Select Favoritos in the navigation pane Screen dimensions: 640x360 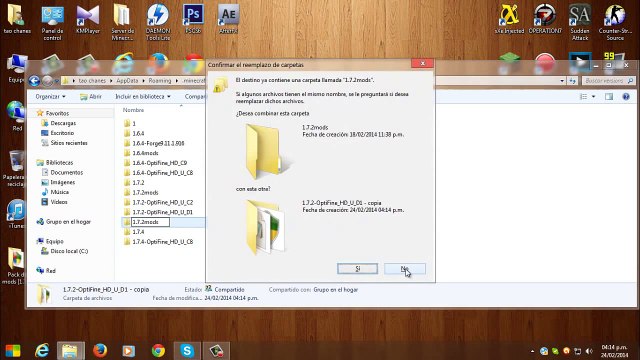(x=57, y=113)
